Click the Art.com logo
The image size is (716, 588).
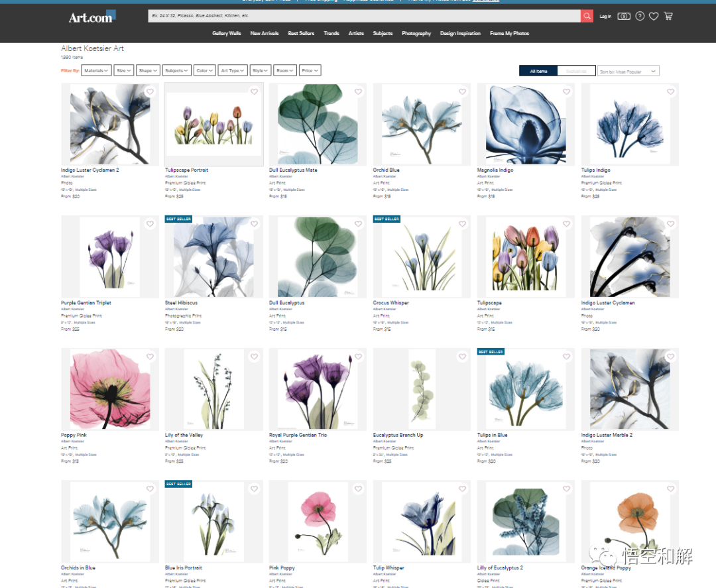92,17
